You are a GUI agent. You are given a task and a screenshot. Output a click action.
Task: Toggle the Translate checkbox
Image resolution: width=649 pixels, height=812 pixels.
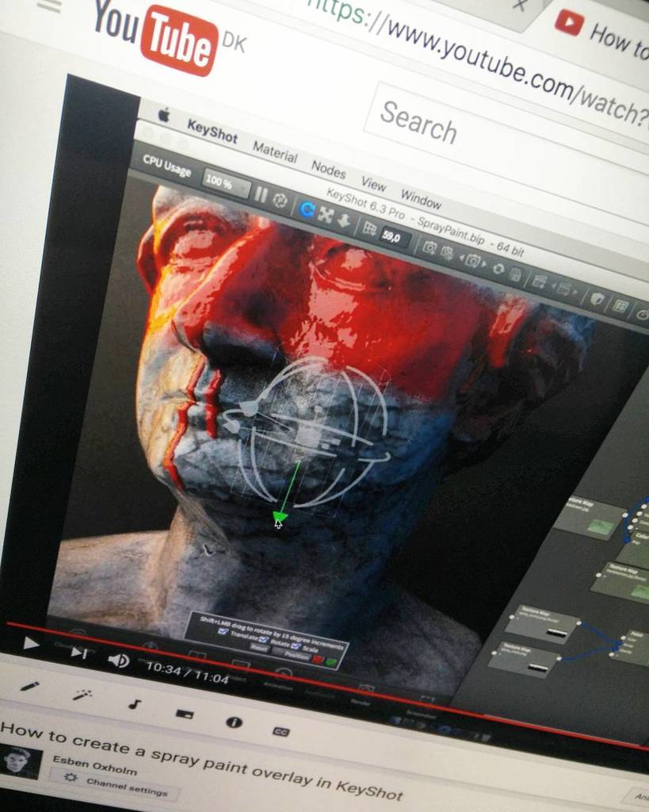click(x=224, y=631)
